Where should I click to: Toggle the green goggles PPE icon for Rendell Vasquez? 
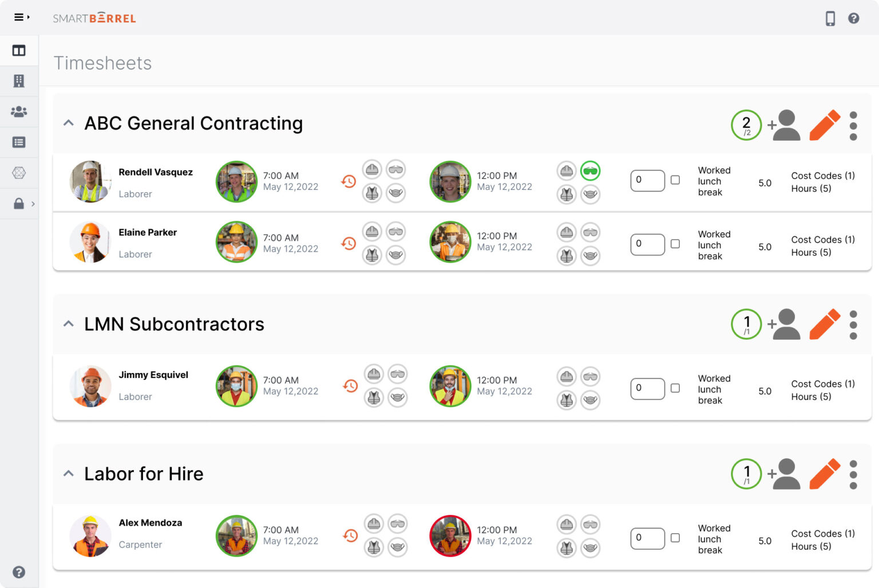pyautogui.click(x=591, y=170)
